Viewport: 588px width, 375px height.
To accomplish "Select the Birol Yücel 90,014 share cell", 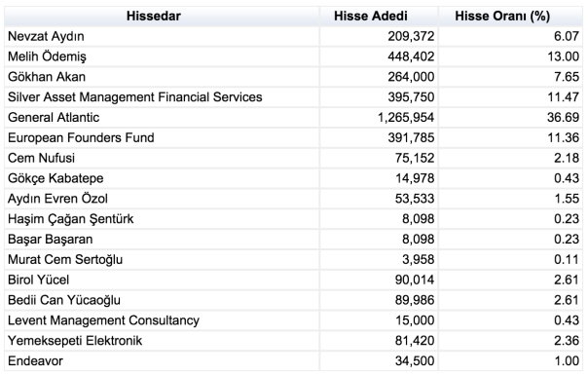I will (379, 280).
